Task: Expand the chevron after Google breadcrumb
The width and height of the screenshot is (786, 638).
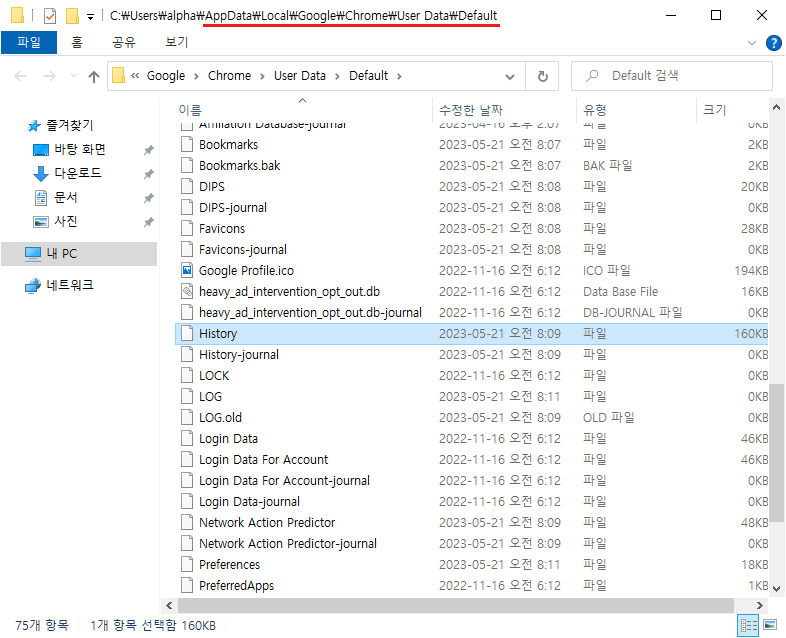Action: coord(196,76)
